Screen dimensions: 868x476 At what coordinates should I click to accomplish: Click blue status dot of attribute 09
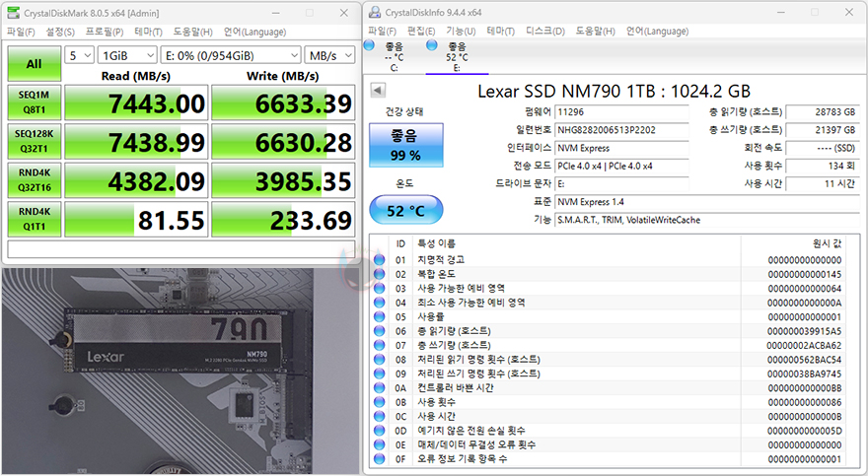click(379, 374)
